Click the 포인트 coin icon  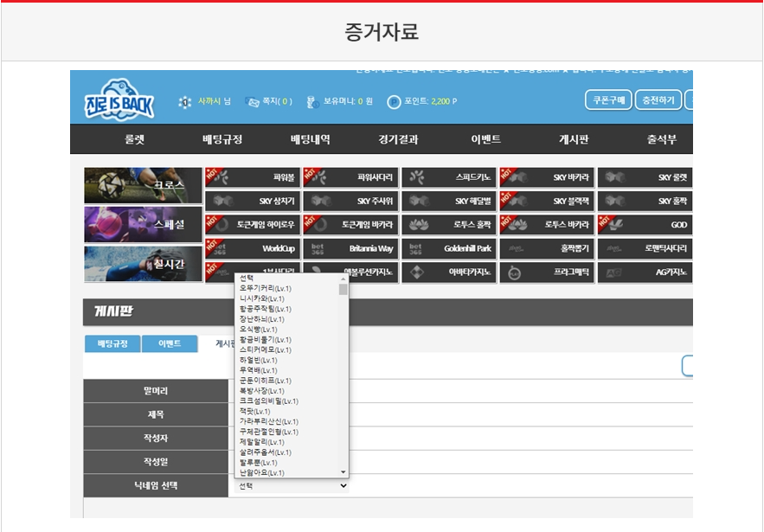point(395,102)
